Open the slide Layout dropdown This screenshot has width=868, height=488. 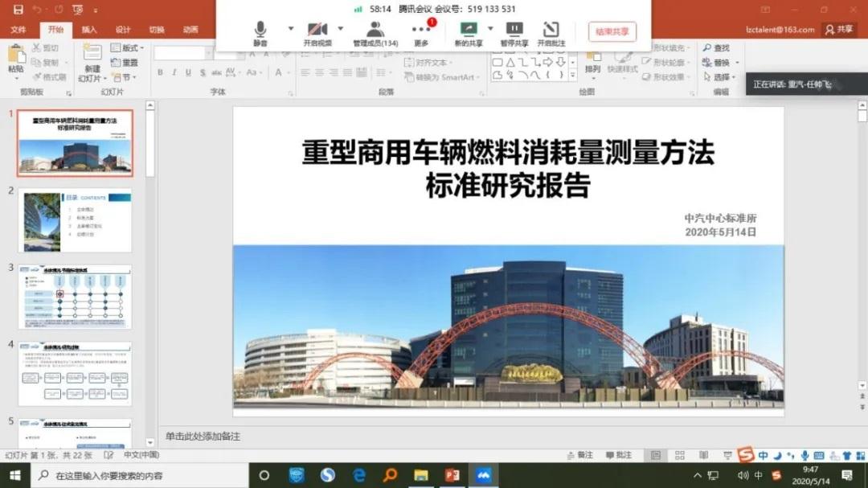[124, 48]
